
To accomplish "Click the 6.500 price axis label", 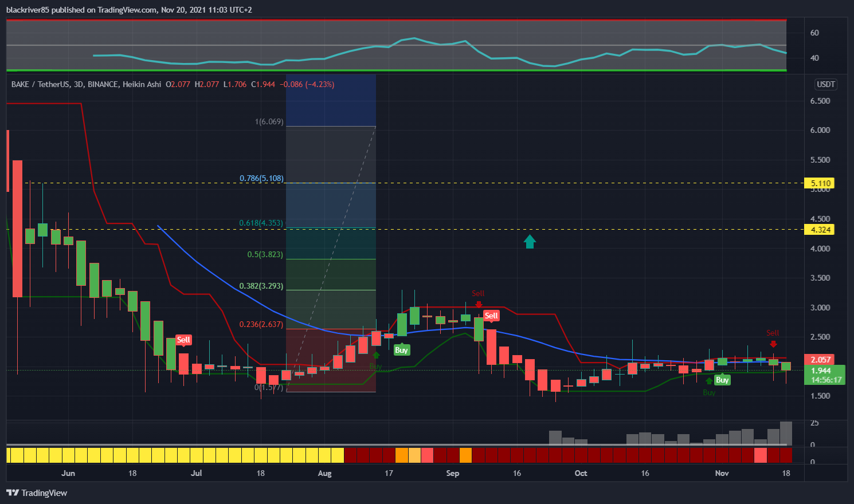I will click(x=820, y=101).
